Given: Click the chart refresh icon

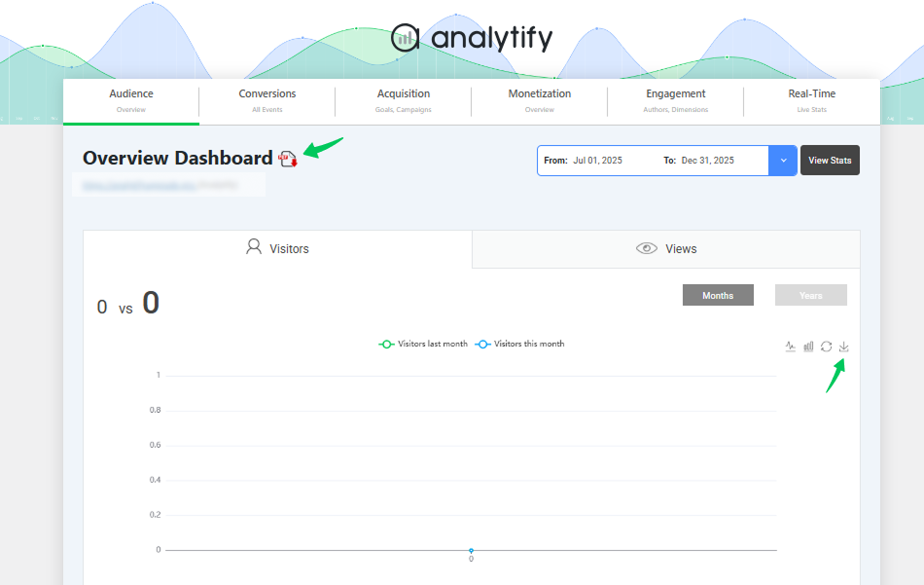Looking at the screenshot, I should click(826, 347).
